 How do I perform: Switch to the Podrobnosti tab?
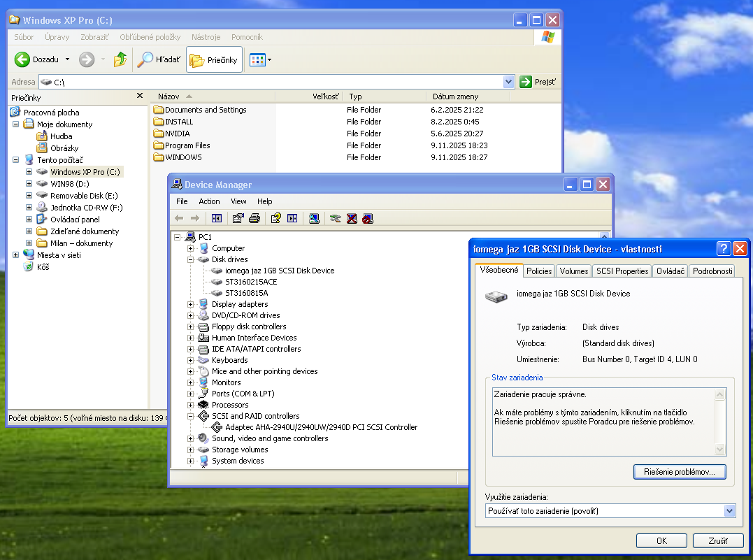(712, 271)
